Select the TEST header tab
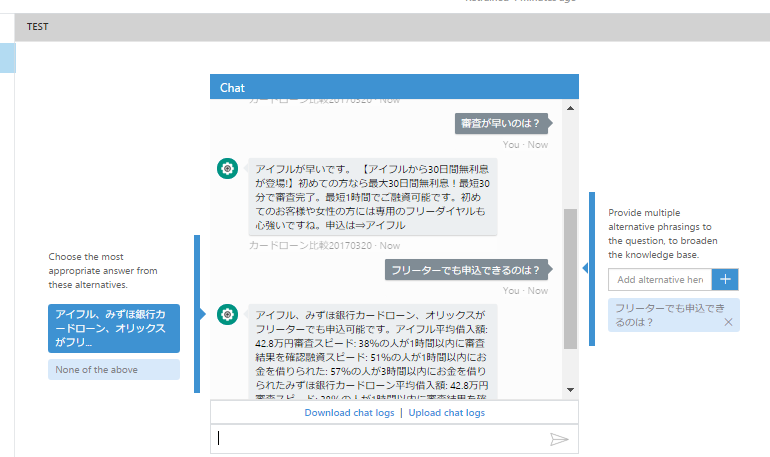770x457 pixels. 38,27
